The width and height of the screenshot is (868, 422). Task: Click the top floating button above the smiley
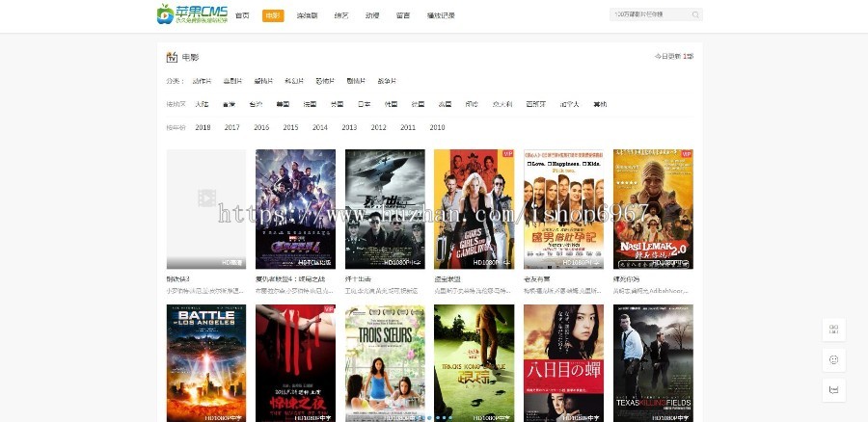click(833, 330)
